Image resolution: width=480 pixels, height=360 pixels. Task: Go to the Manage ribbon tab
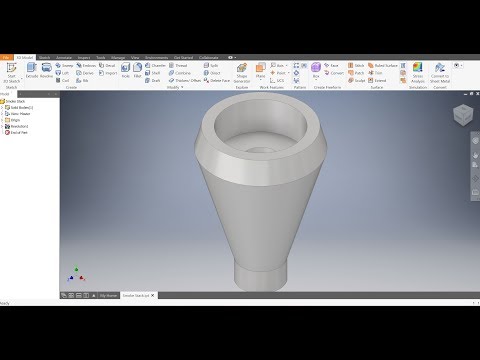(118, 57)
